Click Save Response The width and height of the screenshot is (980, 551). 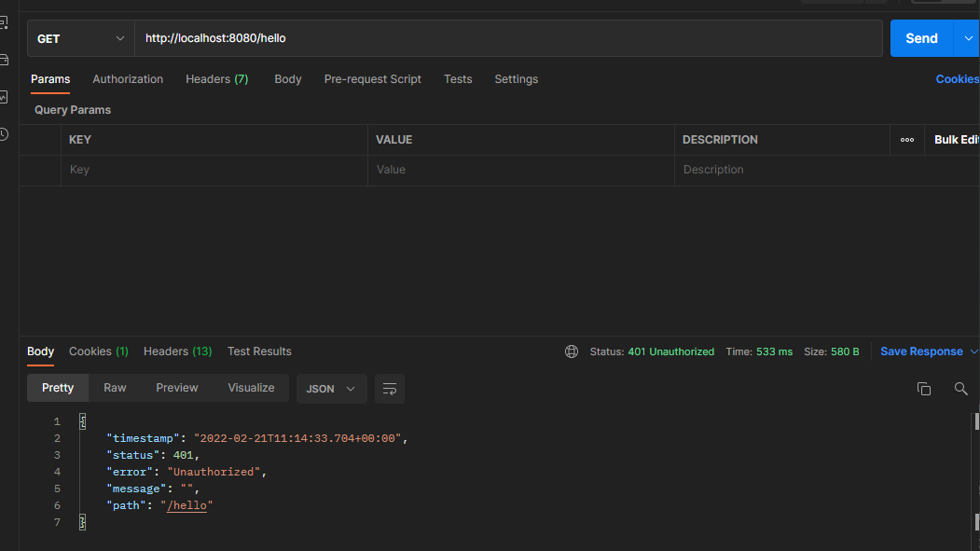pyautogui.click(x=921, y=351)
